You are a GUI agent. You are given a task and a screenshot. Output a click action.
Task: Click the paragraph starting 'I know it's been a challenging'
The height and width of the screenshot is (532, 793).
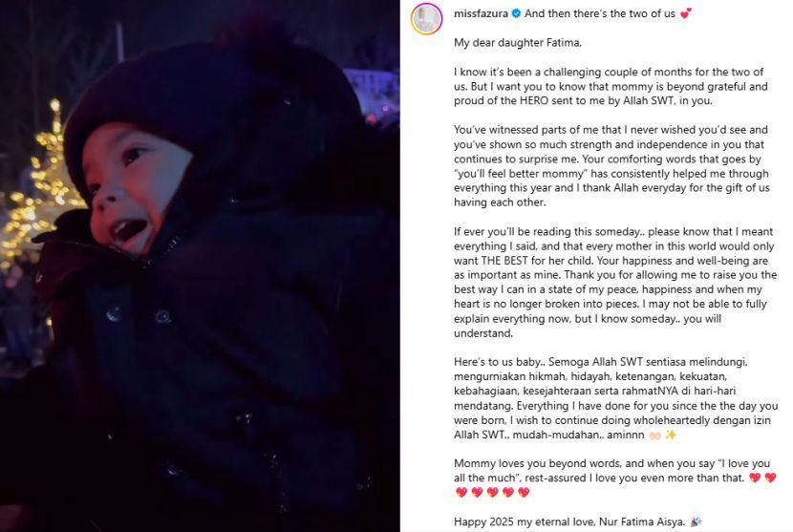[x=611, y=87]
